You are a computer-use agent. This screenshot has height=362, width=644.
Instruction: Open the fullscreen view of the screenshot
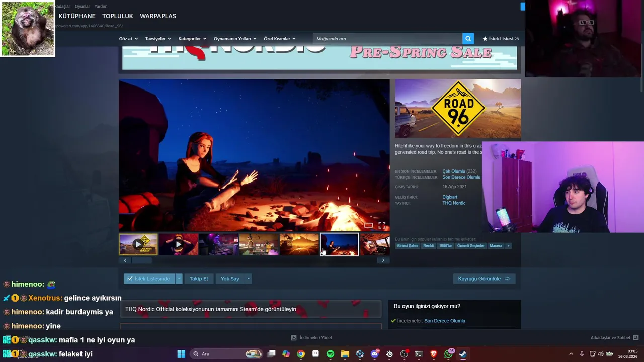click(382, 225)
